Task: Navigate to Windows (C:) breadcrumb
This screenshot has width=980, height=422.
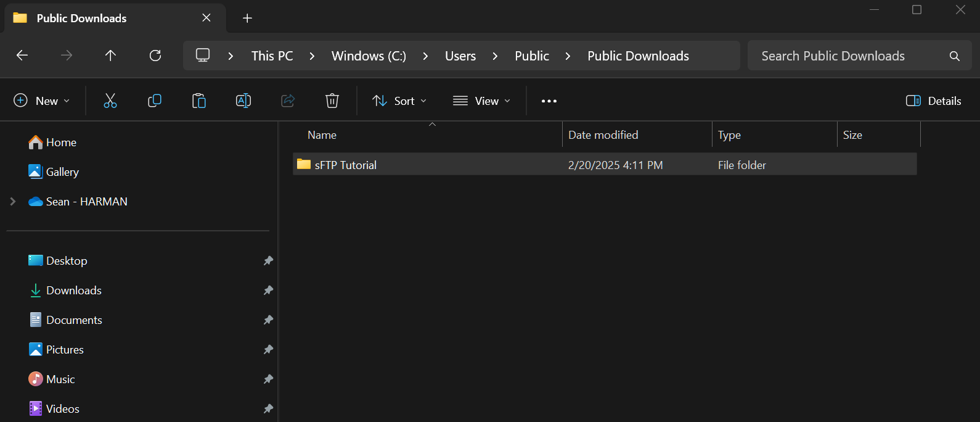Action: click(x=369, y=56)
